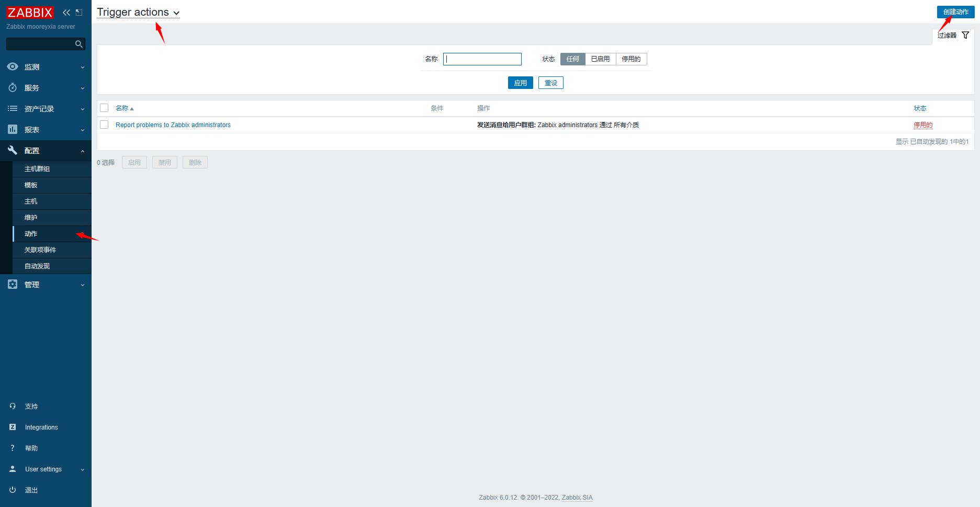Sort by 状态 column header
This screenshot has width=980, height=507.
pos(920,108)
